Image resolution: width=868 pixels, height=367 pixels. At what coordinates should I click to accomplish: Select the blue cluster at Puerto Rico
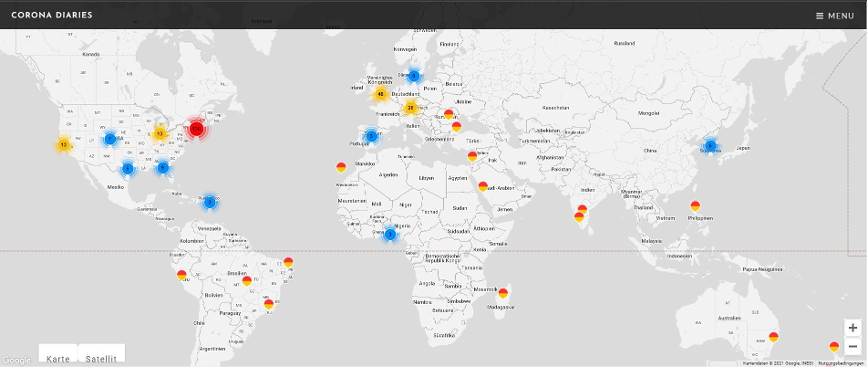[x=210, y=203]
